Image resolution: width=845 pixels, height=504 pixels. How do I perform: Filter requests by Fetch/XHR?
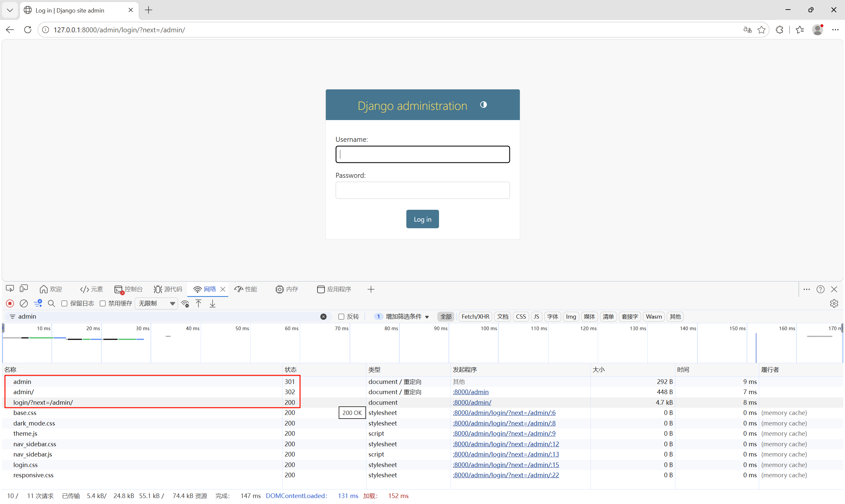click(x=475, y=317)
